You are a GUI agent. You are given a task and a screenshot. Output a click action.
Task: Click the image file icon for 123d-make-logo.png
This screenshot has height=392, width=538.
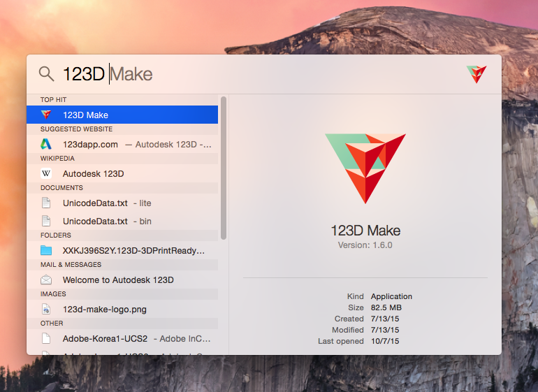pos(46,309)
